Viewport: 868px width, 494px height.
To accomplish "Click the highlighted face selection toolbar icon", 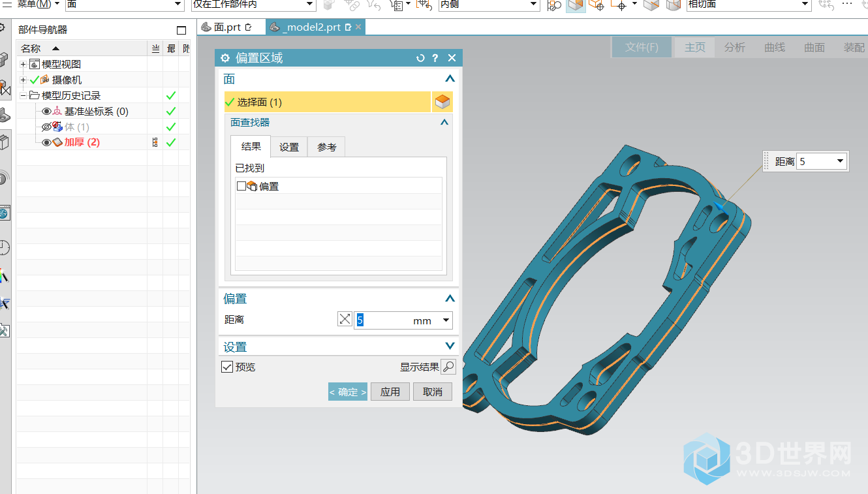I will [x=575, y=5].
